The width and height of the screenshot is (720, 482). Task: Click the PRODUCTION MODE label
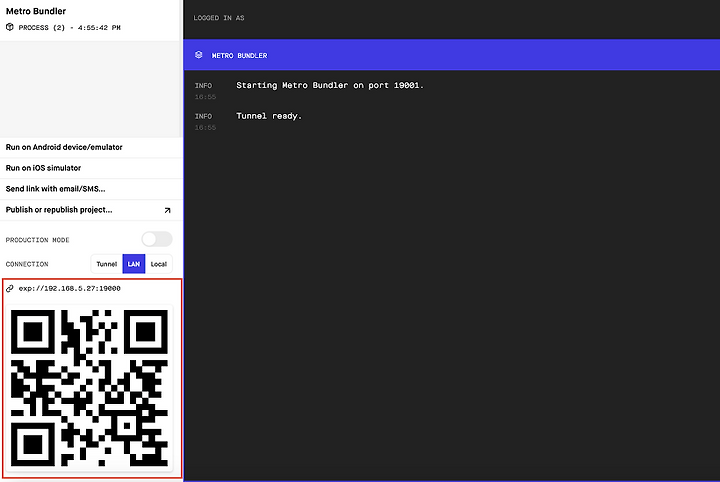[x=37, y=240]
